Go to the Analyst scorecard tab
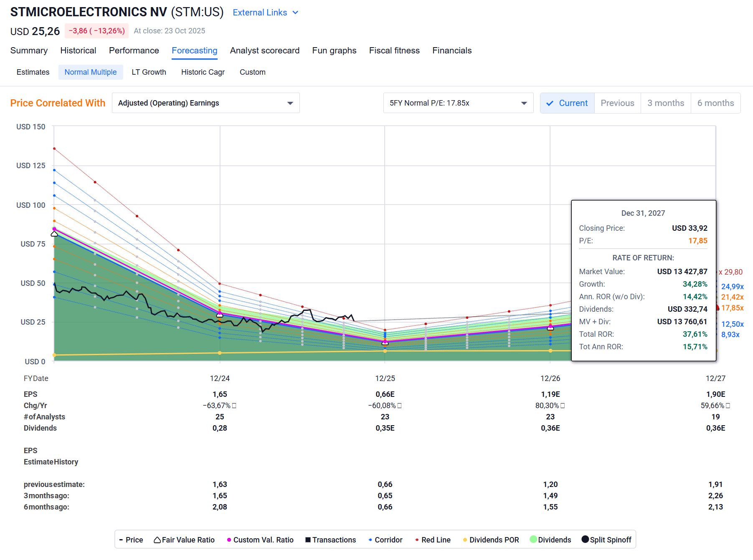This screenshot has height=560, width=753. click(x=265, y=50)
